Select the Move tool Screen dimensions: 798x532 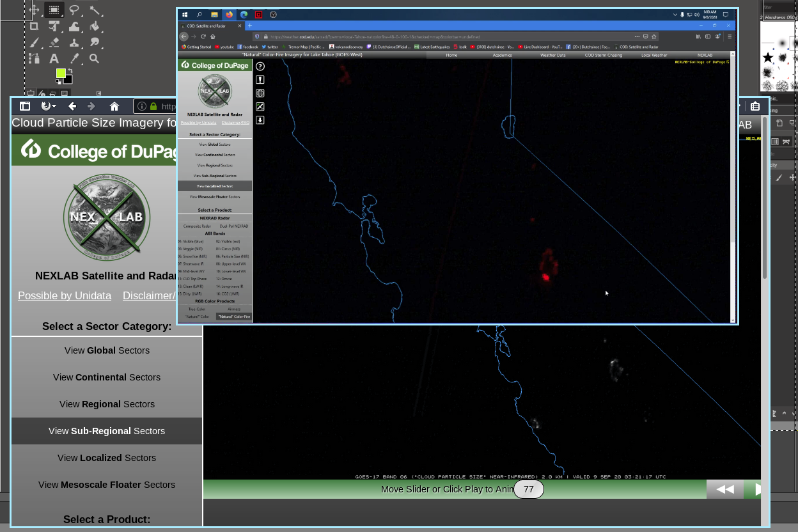point(35,10)
